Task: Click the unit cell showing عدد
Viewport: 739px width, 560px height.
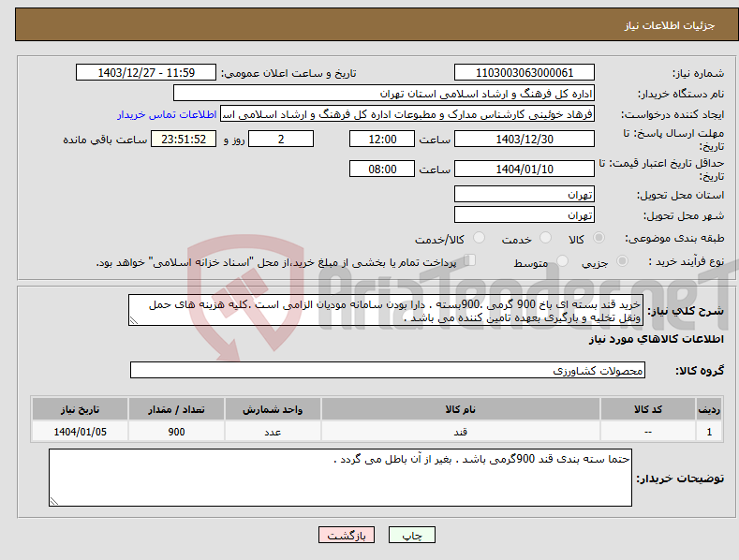Action: pos(273,432)
